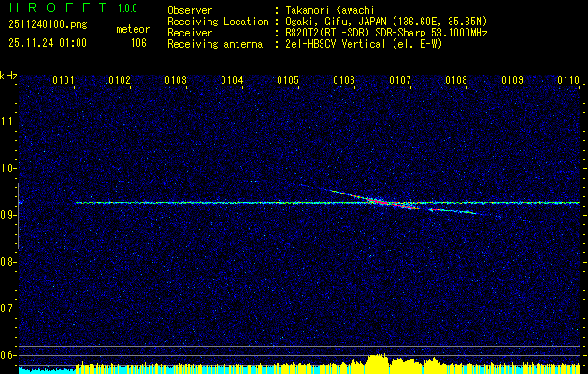Click the bright meteor echo crossing the carrier
The height and width of the screenshot is (374, 588).
pyautogui.click(x=390, y=201)
